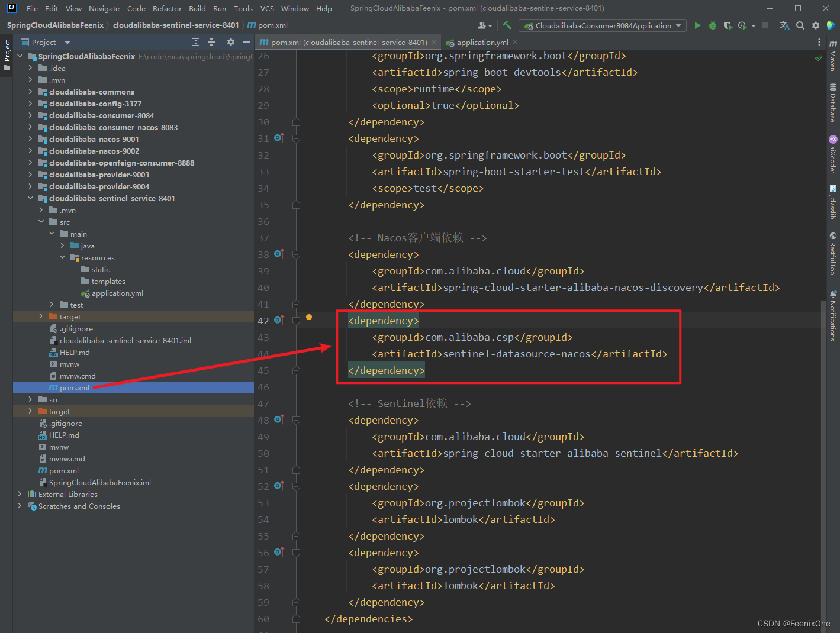Collapse the resources folder
The height and width of the screenshot is (633, 840).
(62, 257)
